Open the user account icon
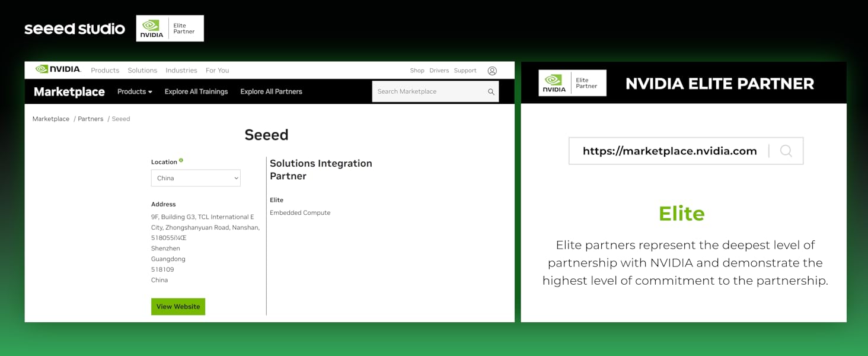The width and height of the screenshot is (868, 356). [x=492, y=71]
